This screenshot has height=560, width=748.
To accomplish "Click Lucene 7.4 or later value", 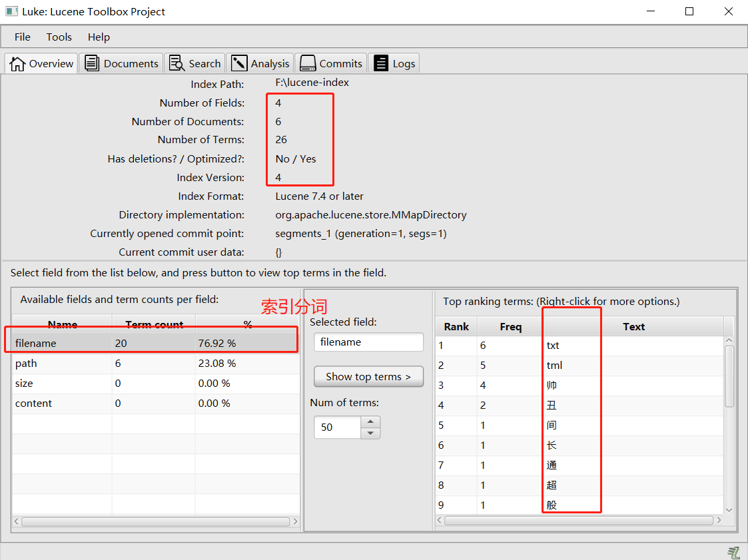I will point(319,196).
